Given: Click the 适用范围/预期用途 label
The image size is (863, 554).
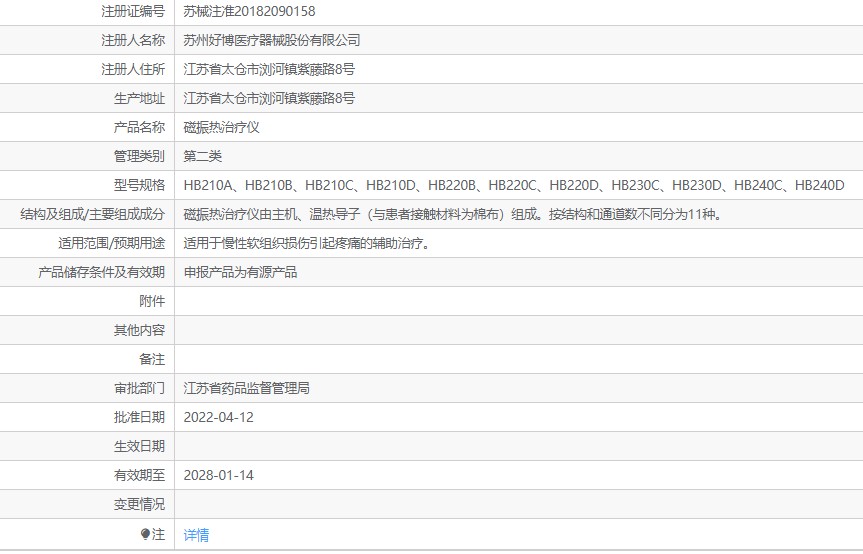Looking at the screenshot, I should 112,244.
